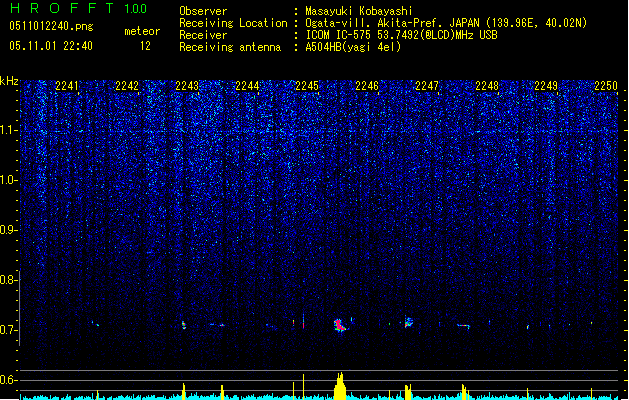
Task: Click the HROFFT 1.0.0 title text
Action: [79, 8]
